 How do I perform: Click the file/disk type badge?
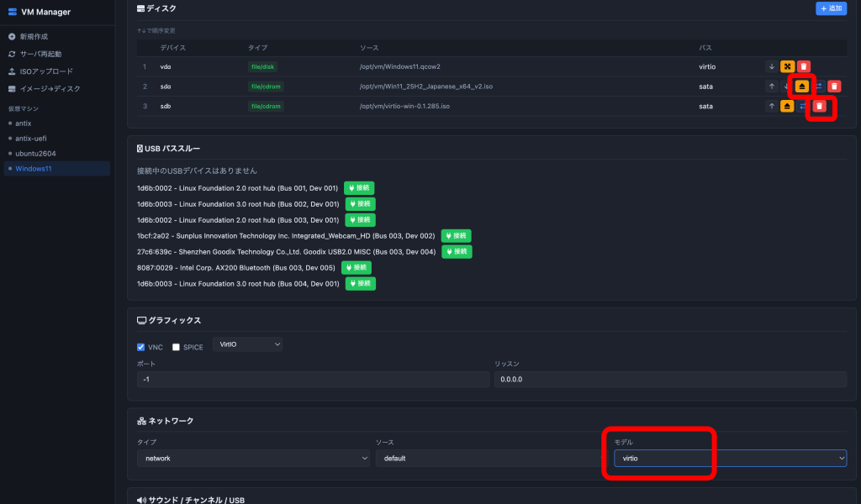click(262, 67)
